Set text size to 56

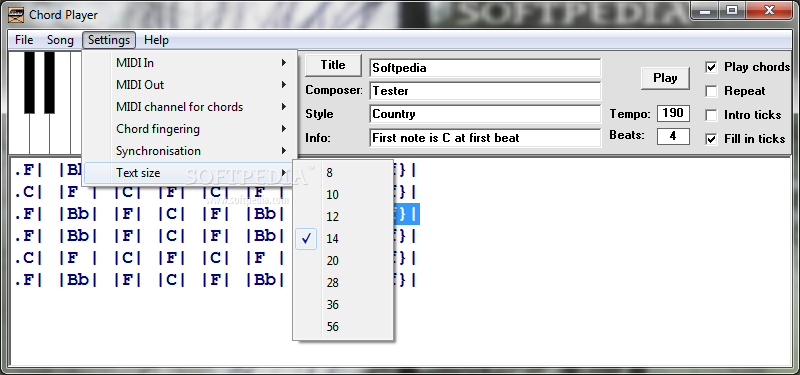[x=343, y=326]
